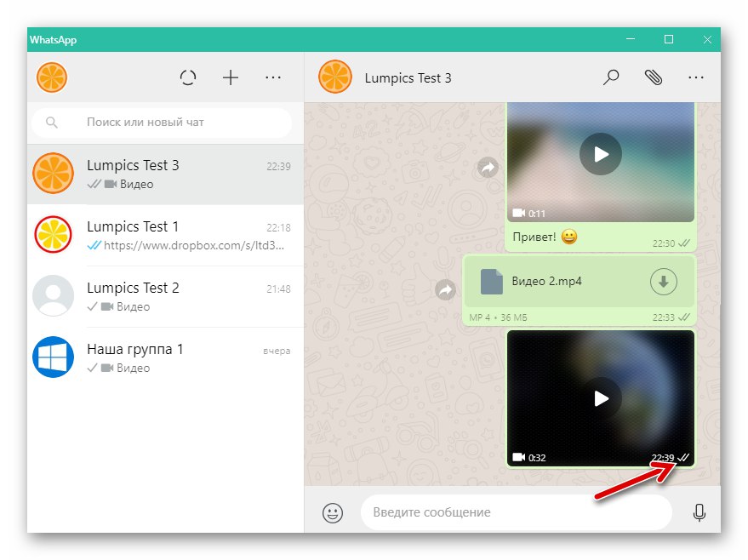
Task: Record a voice message with microphone
Action: pos(699,513)
